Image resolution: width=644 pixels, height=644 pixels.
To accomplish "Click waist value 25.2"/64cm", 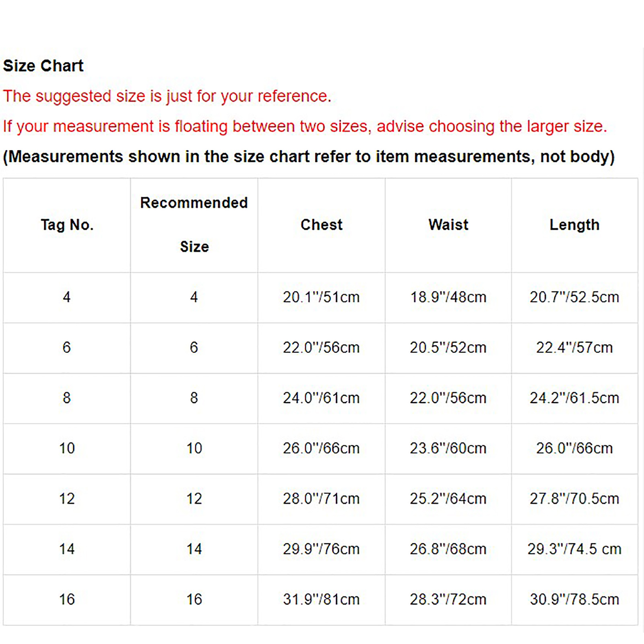I will (448, 498).
